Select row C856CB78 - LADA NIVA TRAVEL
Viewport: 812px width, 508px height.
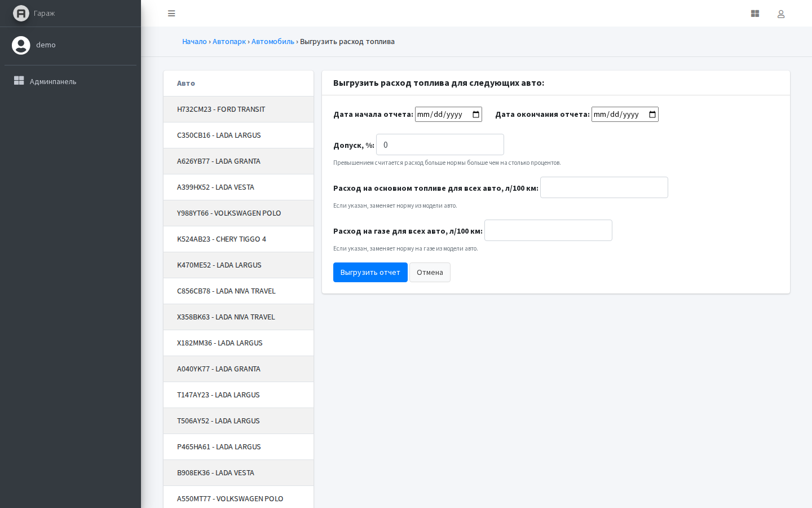point(239,291)
